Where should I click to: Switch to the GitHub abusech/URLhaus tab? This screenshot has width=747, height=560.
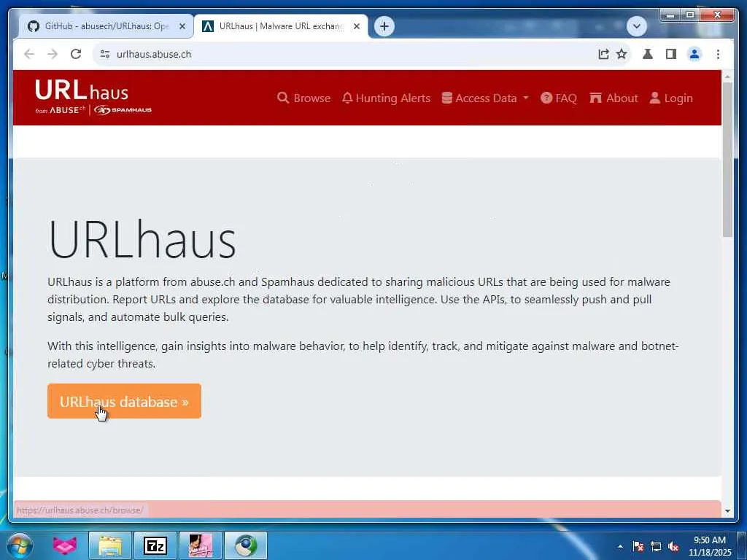(106, 26)
